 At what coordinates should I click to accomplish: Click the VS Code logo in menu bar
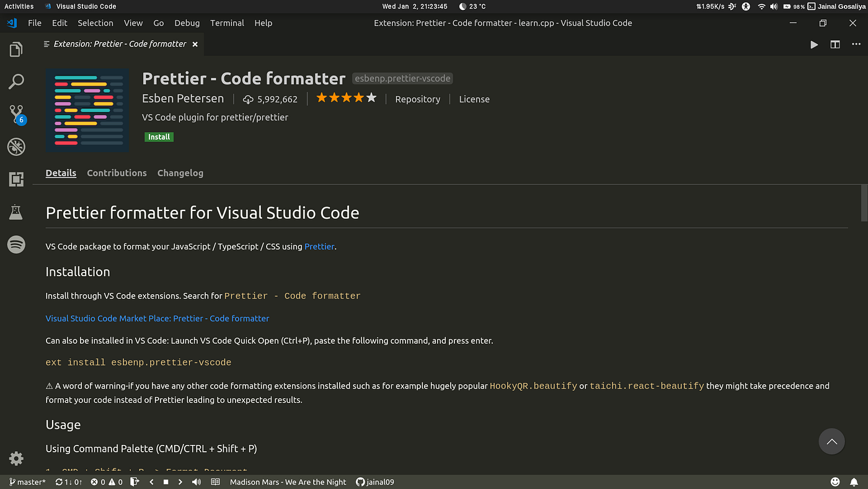12,23
